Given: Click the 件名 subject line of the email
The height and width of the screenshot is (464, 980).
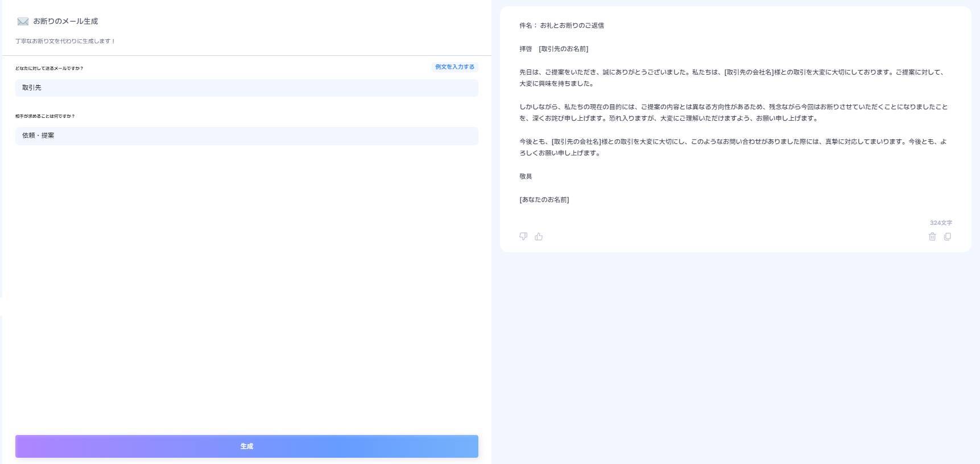Looking at the screenshot, I should [x=561, y=26].
